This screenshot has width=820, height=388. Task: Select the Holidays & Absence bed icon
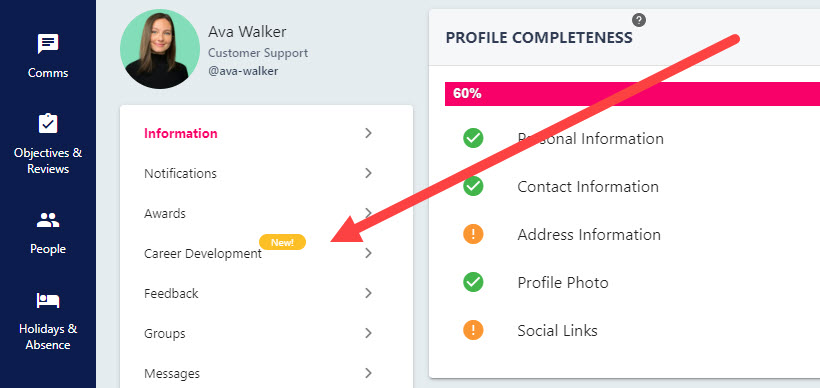pos(48,301)
